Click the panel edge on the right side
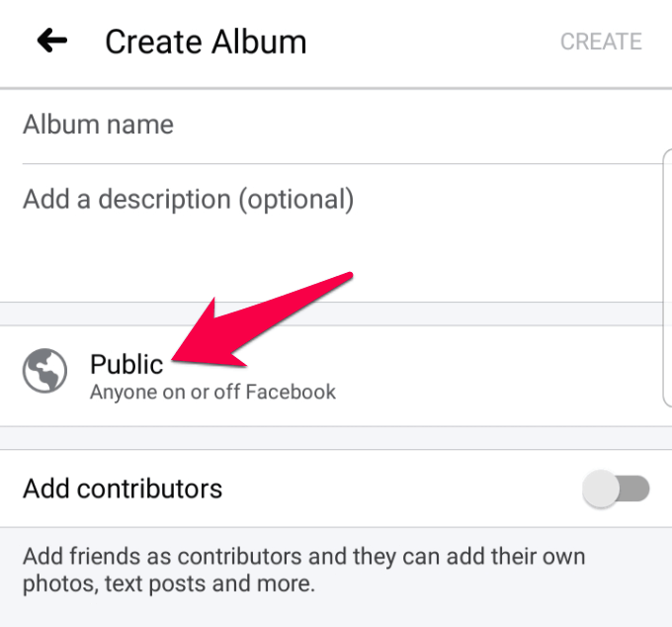 (x=667, y=277)
